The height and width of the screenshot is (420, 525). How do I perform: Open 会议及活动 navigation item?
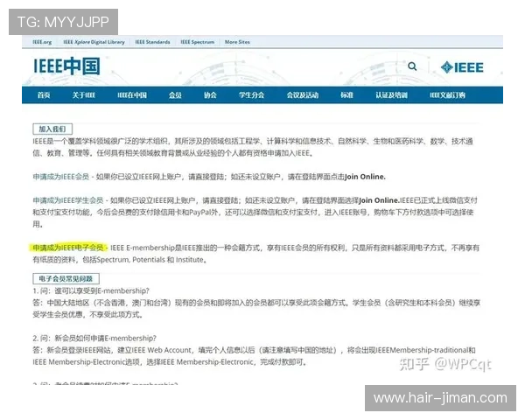tap(303, 95)
